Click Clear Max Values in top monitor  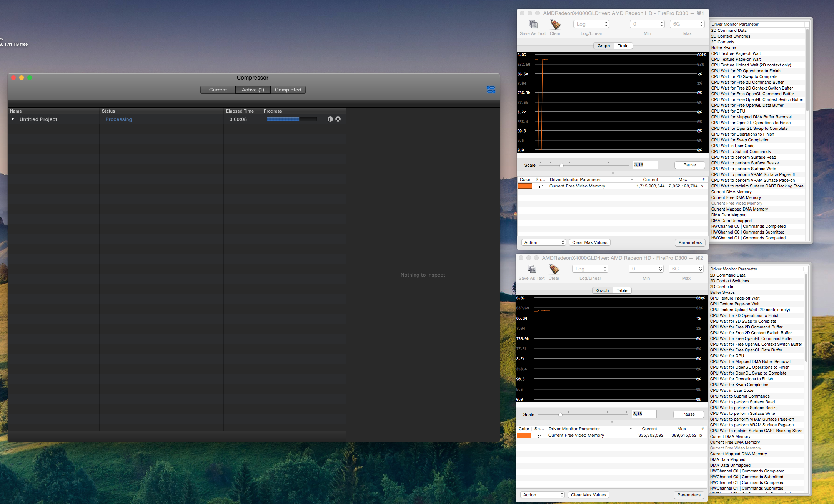[x=589, y=242]
